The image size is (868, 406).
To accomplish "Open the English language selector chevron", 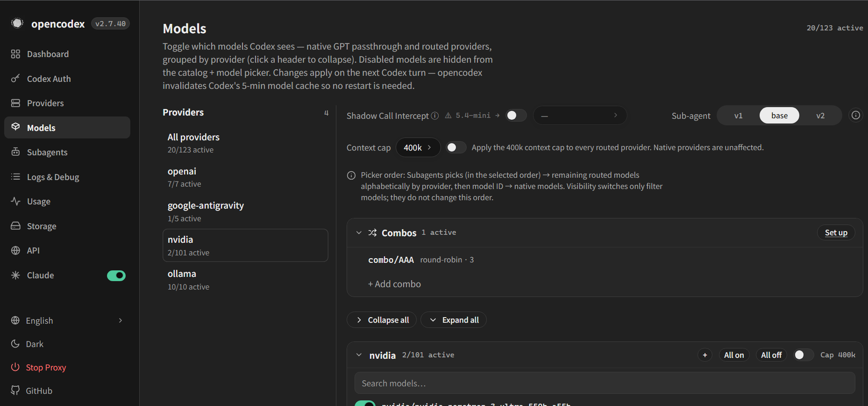I will click(x=121, y=320).
